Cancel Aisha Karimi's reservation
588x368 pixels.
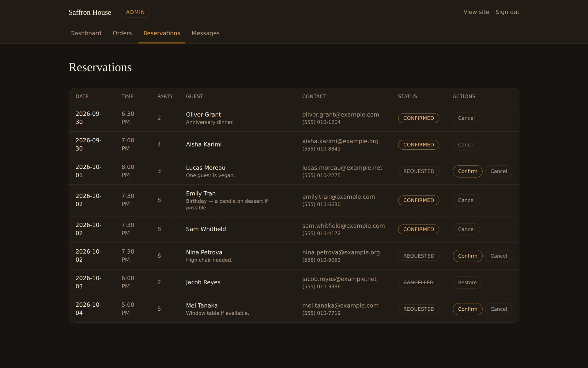click(466, 145)
